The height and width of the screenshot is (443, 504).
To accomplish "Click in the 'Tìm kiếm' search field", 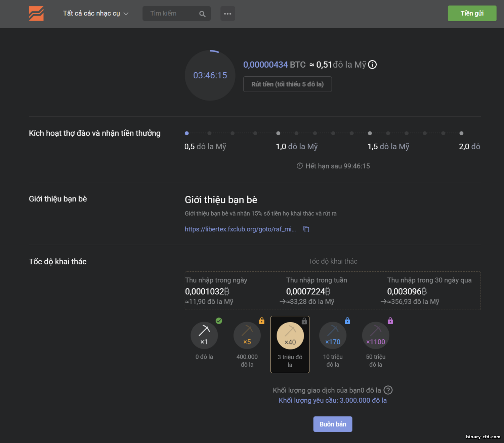I will point(171,13).
